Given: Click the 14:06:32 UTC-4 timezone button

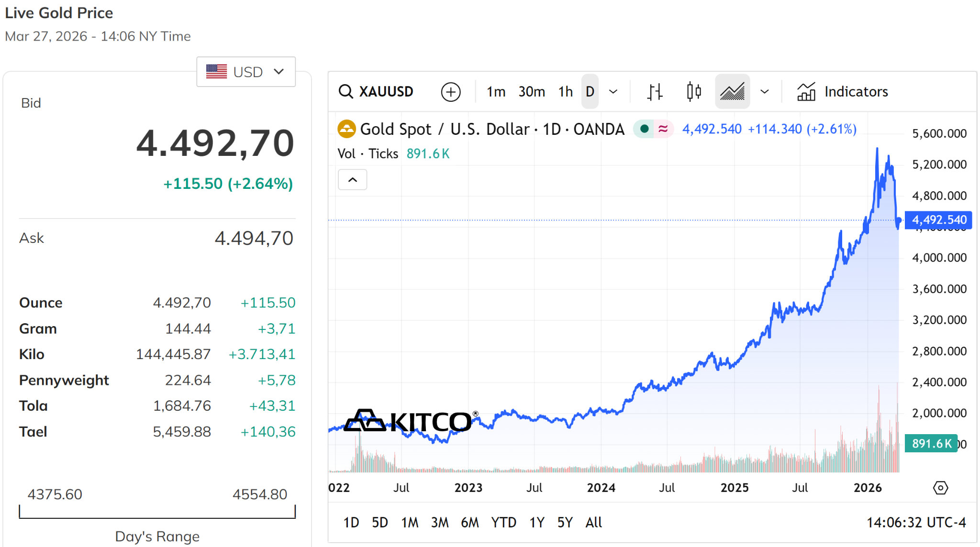Looking at the screenshot, I should click(x=916, y=522).
